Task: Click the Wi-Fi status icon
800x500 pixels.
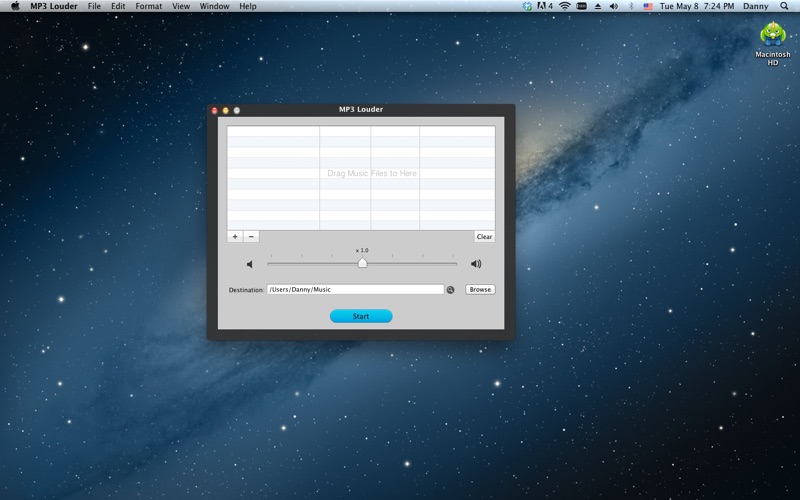Action: [x=564, y=6]
